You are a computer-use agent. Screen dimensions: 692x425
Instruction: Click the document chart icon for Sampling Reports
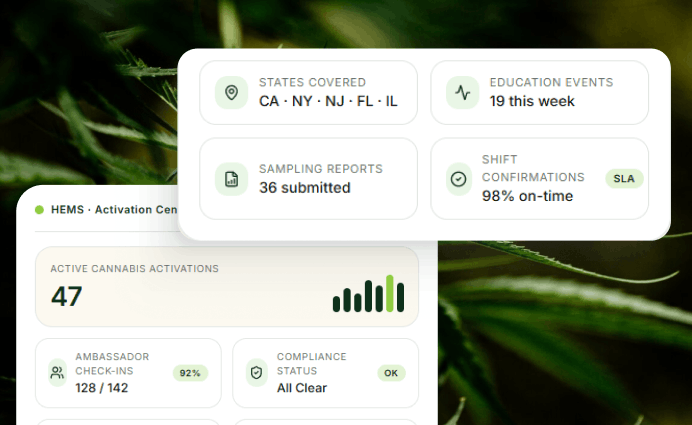coord(232,179)
